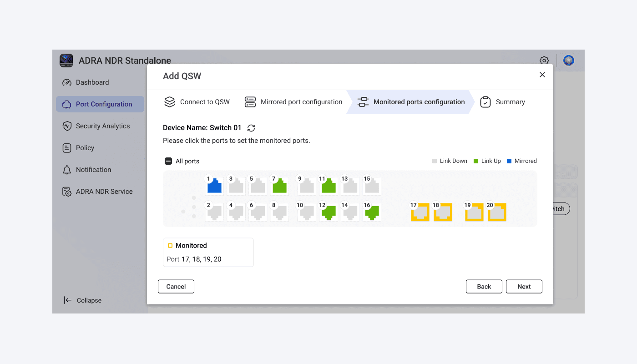Deselect monitored port 19
Screen dimensions: 637x364
coord(475,212)
